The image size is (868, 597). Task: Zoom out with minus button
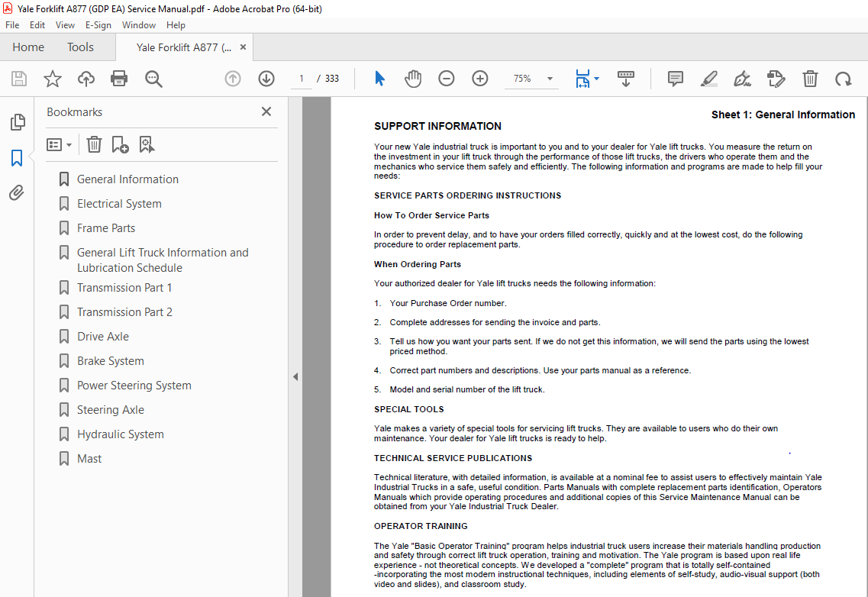pos(446,79)
